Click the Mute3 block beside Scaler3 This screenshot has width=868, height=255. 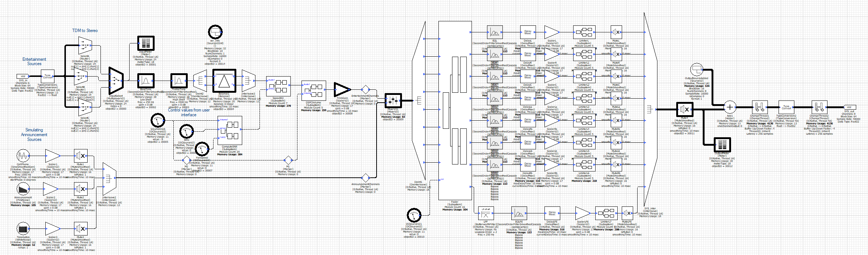click(x=81, y=229)
